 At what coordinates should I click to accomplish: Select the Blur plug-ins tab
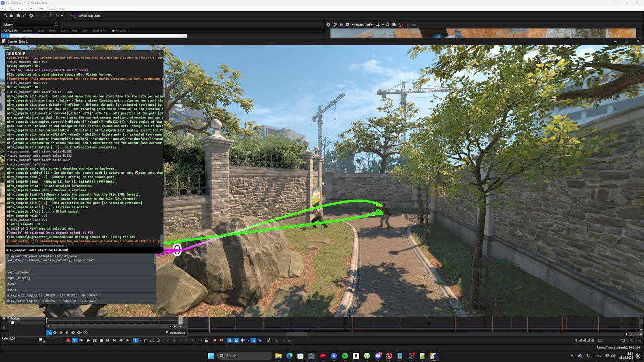point(63,31)
